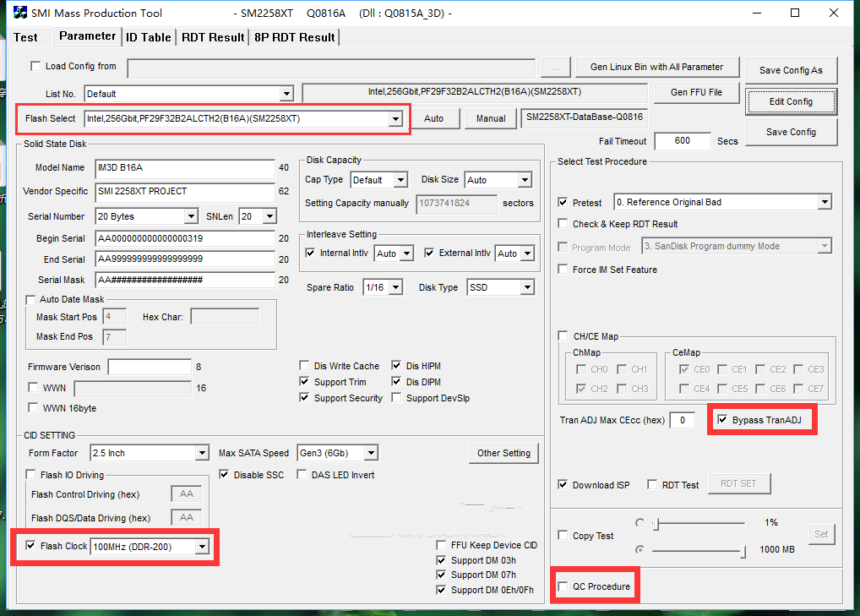
Task: Click the Manual flash button
Action: (x=491, y=118)
